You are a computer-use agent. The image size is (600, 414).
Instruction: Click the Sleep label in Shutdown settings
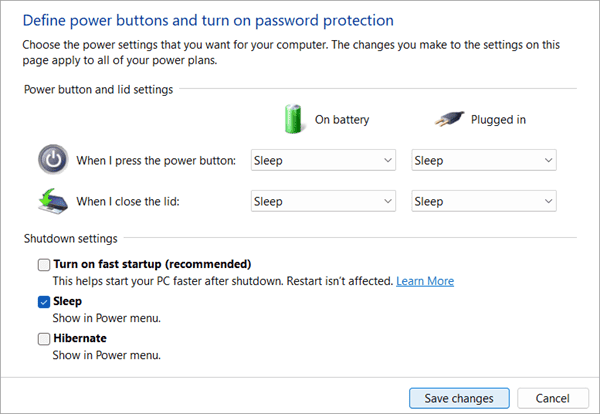click(x=68, y=301)
